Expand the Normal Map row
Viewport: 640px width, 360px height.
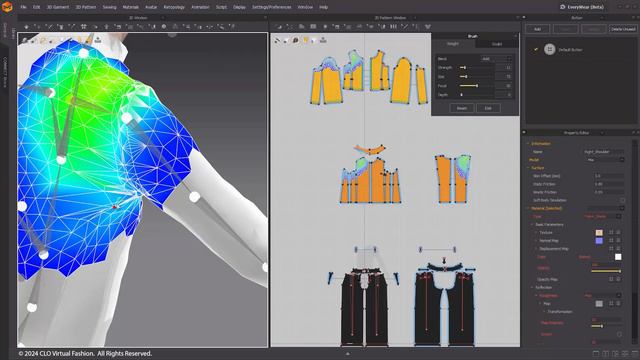tap(536, 240)
